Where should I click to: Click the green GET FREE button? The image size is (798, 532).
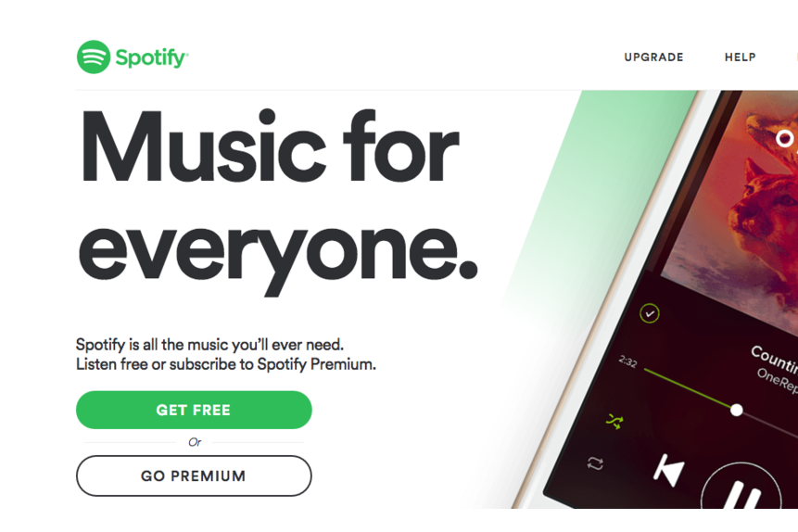194,410
